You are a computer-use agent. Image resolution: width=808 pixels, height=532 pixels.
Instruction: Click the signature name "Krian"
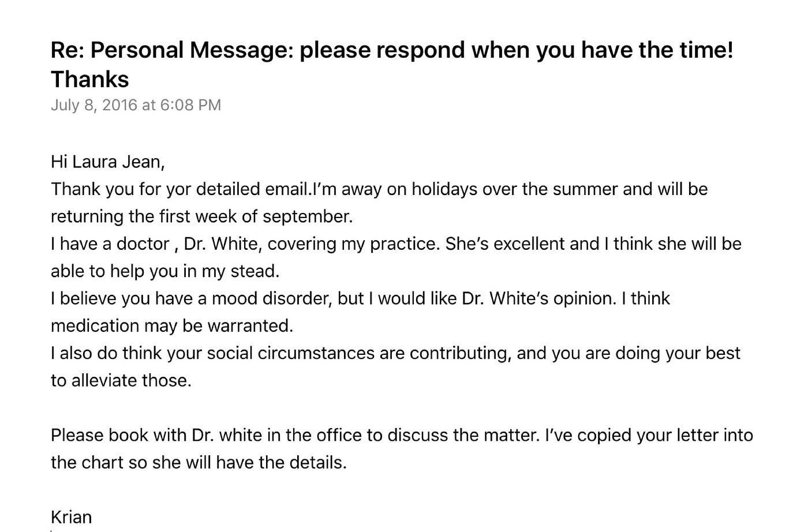pos(71,517)
